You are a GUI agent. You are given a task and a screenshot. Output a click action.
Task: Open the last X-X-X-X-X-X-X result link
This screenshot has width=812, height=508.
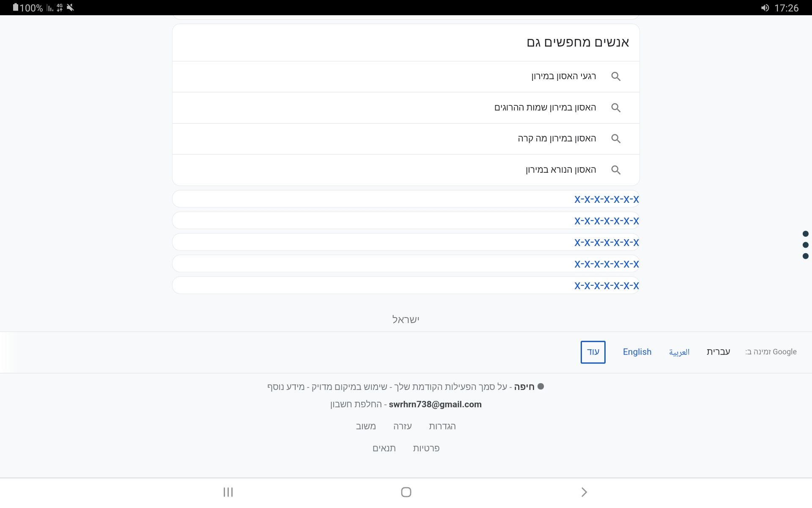[606, 286]
